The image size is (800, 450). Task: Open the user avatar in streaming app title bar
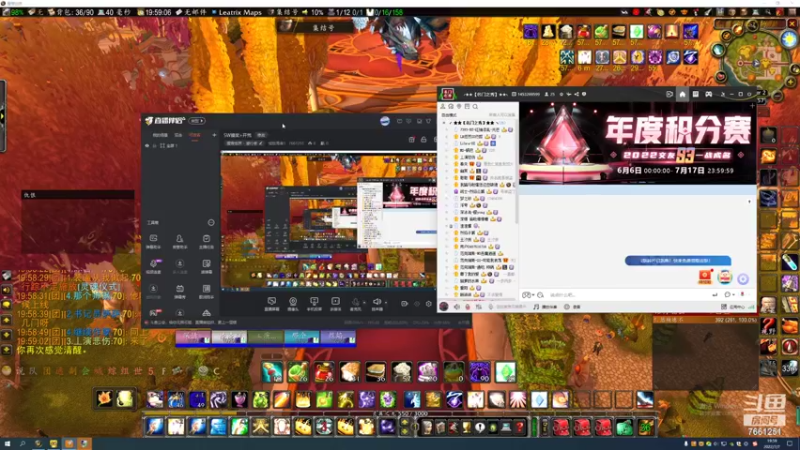[385, 121]
